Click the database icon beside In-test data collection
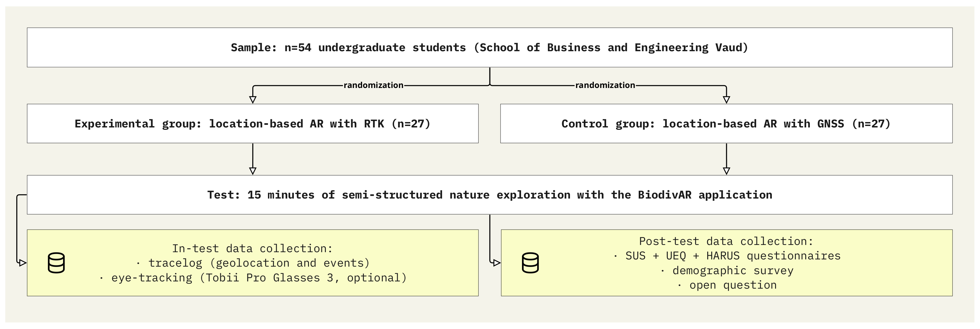Viewport: 980px width, 329px height. (x=56, y=262)
